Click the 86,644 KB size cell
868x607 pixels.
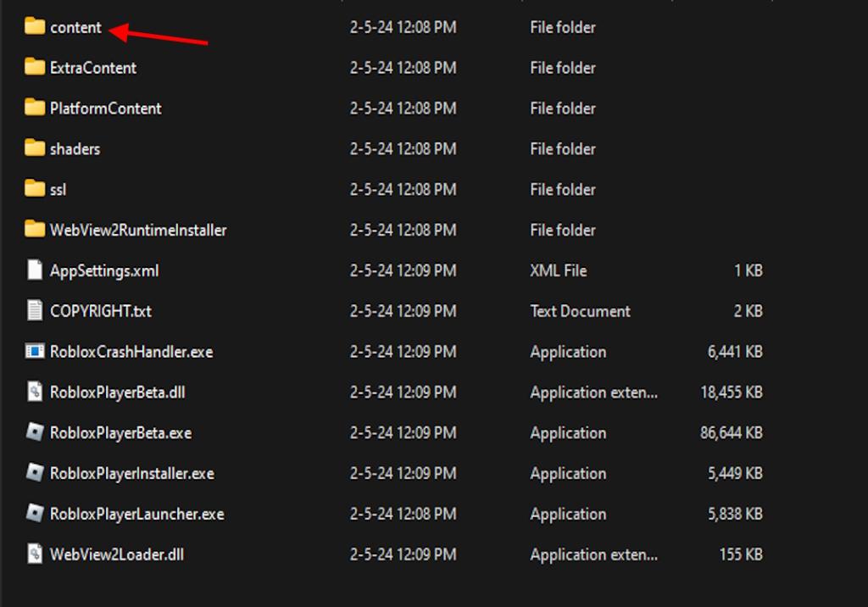tap(731, 433)
